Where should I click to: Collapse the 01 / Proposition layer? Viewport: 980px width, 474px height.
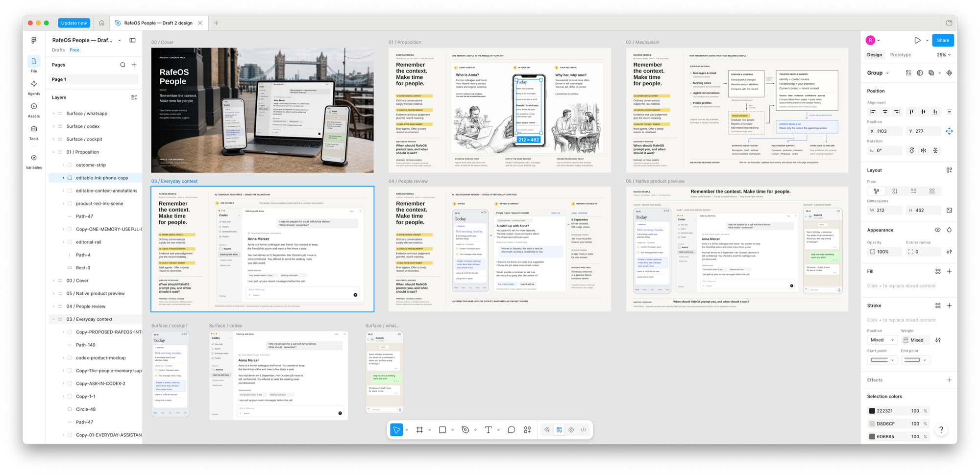pos(53,152)
